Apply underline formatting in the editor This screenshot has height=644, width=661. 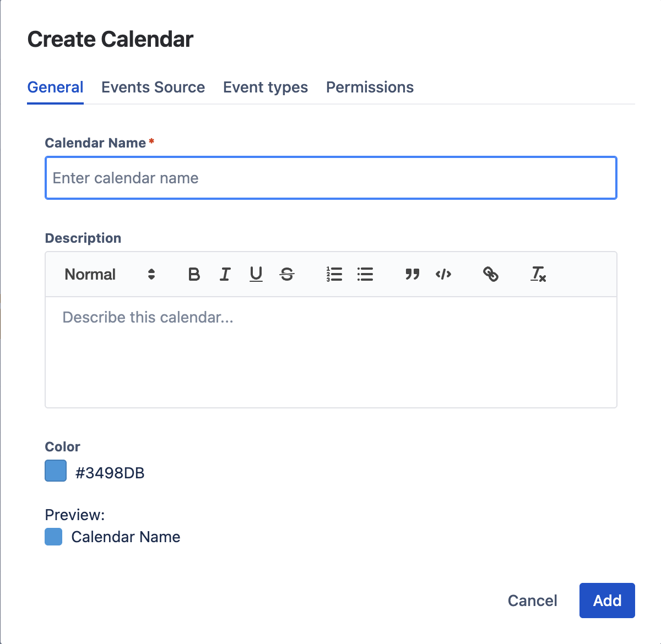[x=256, y=274]
